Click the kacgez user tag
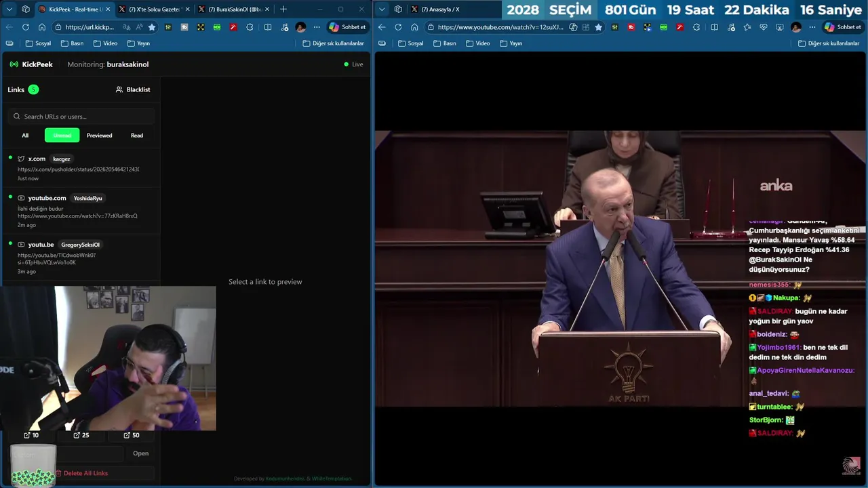The width and height of the screenshot is (868, 488). click(x=62, y=159)
